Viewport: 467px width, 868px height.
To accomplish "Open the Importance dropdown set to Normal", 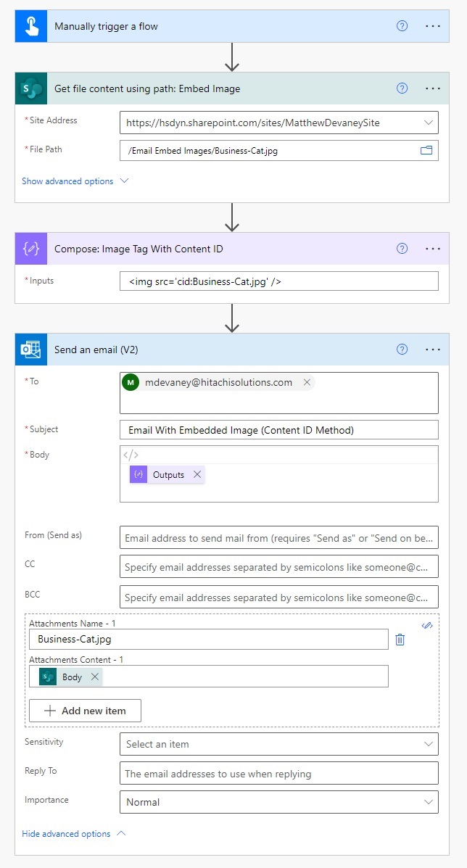I will (279, 801).
